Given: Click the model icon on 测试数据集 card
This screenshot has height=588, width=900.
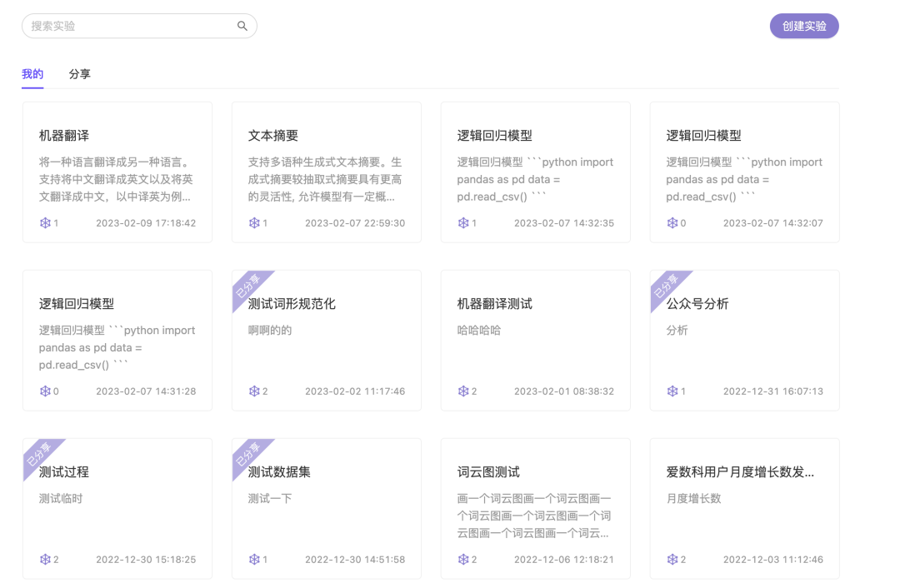Looking at the screenshot, I should pyautogui.click(x=254, y=559).
